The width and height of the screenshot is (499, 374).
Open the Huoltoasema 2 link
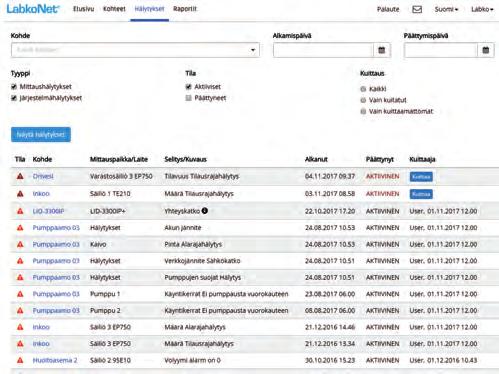[55, 360]
